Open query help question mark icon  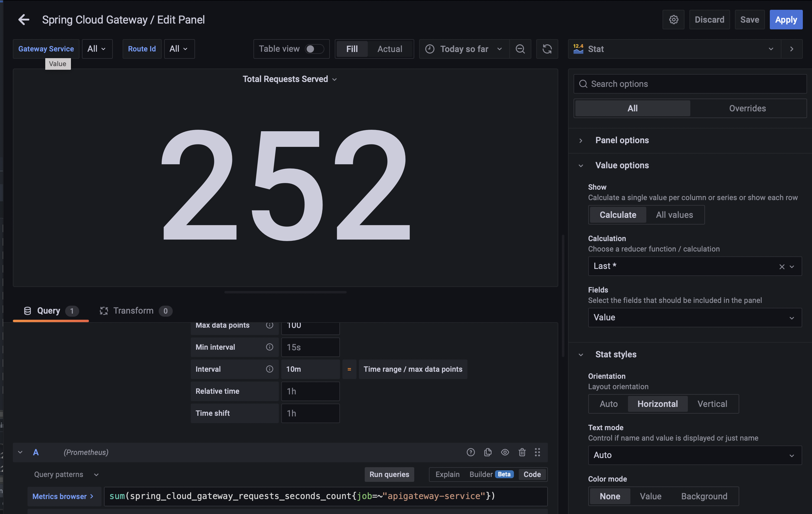click(x=471, y=452)
